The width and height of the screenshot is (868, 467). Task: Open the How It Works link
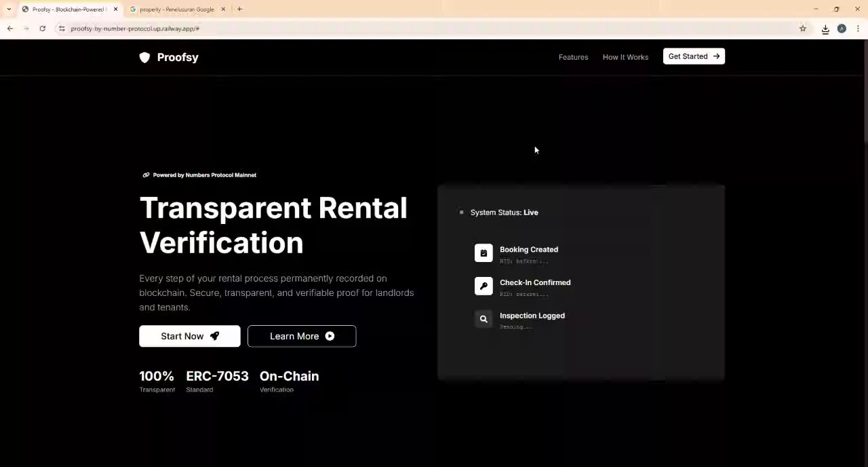[625, 57]
